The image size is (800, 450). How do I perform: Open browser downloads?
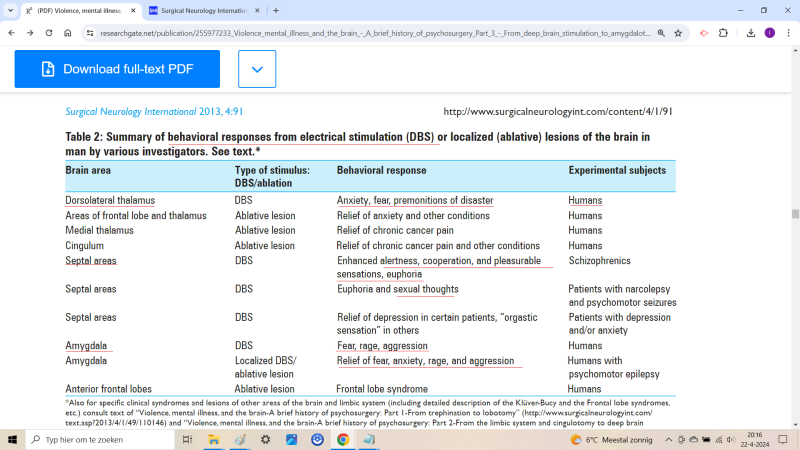(x=751, y=33)
